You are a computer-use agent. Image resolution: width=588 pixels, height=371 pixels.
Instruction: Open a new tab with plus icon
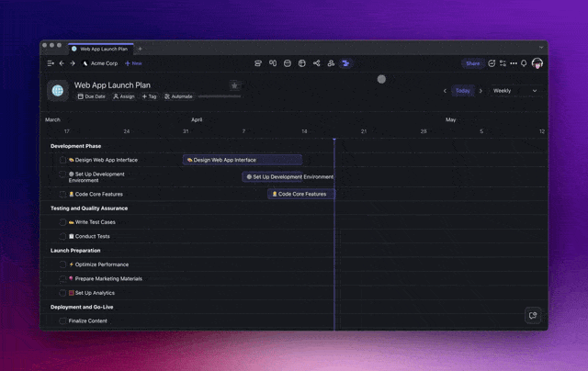point(140,49)
